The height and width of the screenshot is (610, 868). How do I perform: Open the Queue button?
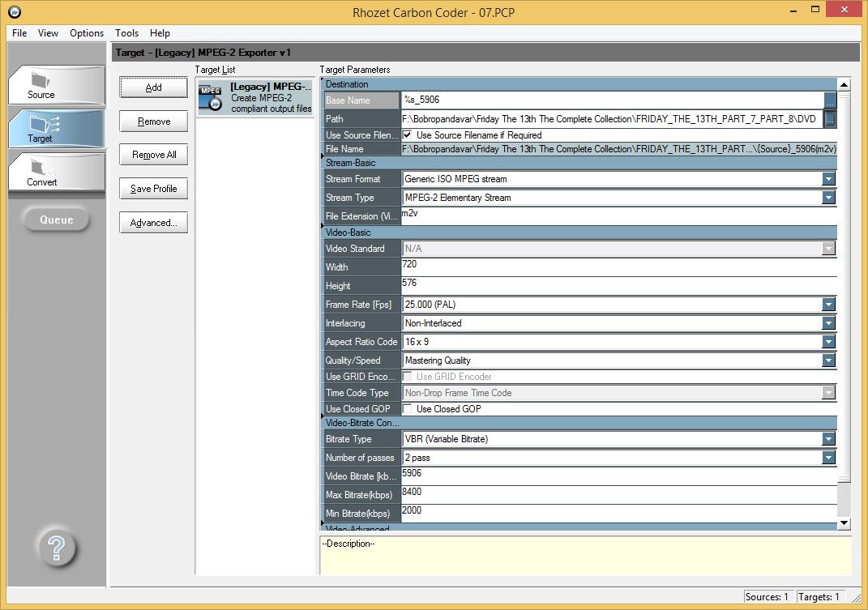click(x=57, y=220)
